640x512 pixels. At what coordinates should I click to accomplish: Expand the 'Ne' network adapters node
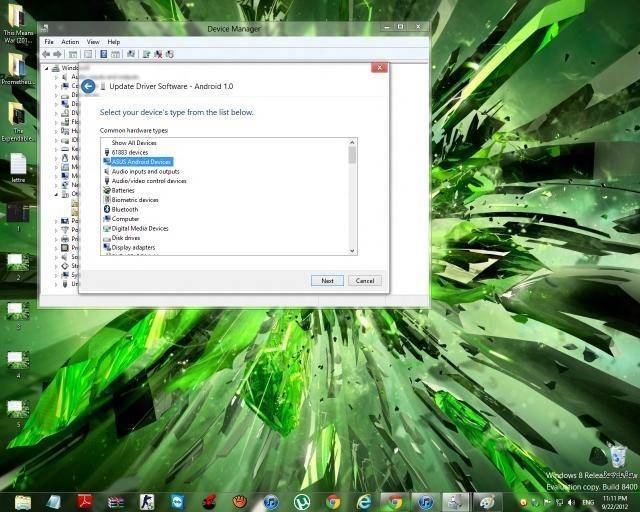(56, 185)
